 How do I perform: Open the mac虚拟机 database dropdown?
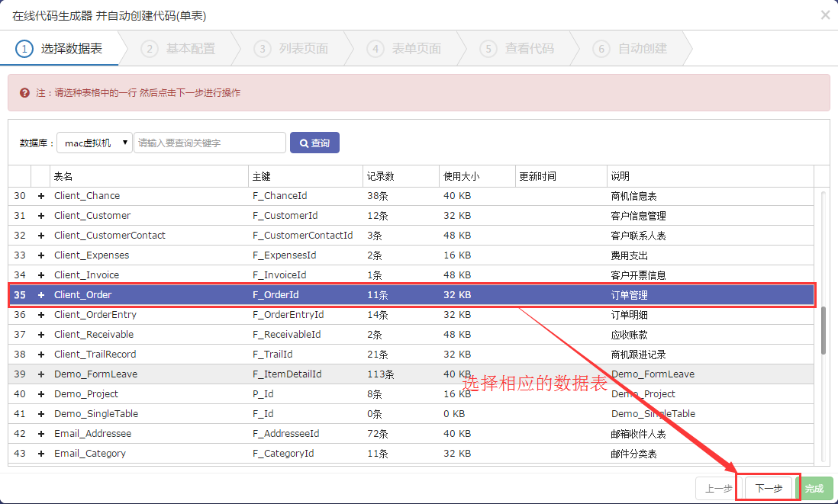95,143
